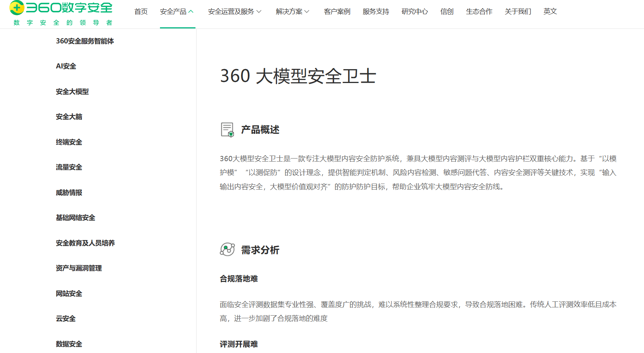Image resolution: width=644 pixels, height=353 pixels.
Task: Open 360安全服务智能体 in the sidebar
Action: [85, 41]
